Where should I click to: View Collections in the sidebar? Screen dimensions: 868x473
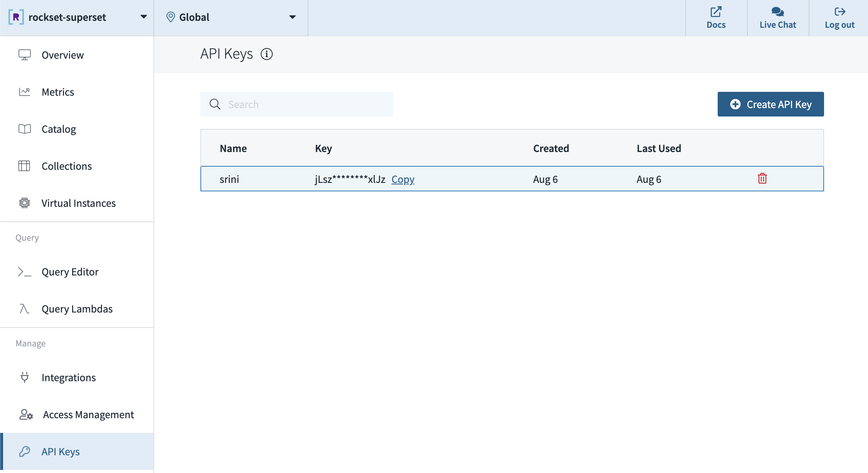tap(66, 166)
